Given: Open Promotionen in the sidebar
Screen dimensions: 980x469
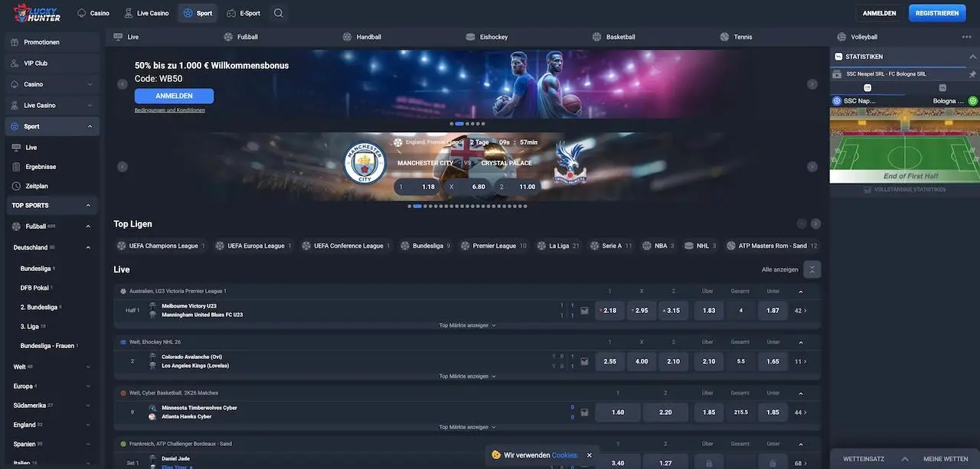Looking at the screenshot, I should (52, 42).
